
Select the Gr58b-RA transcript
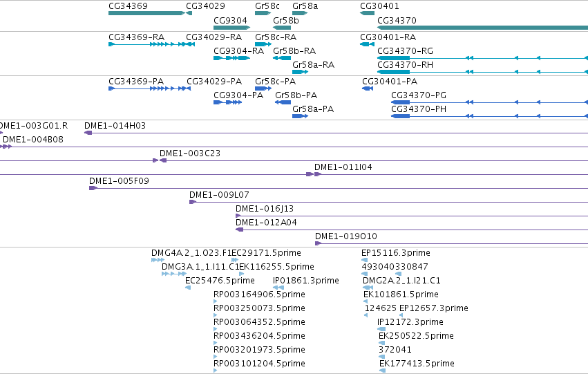[x=282, y=58]
